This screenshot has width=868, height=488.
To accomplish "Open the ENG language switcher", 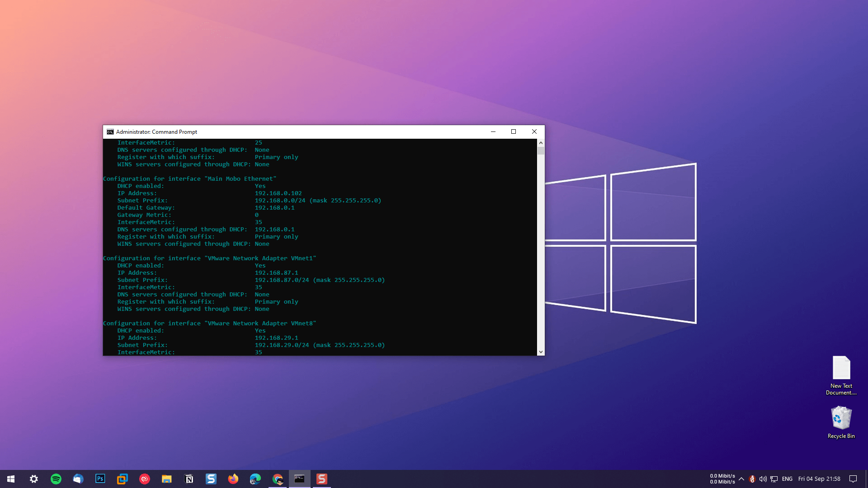I will (x=788, y=479).
